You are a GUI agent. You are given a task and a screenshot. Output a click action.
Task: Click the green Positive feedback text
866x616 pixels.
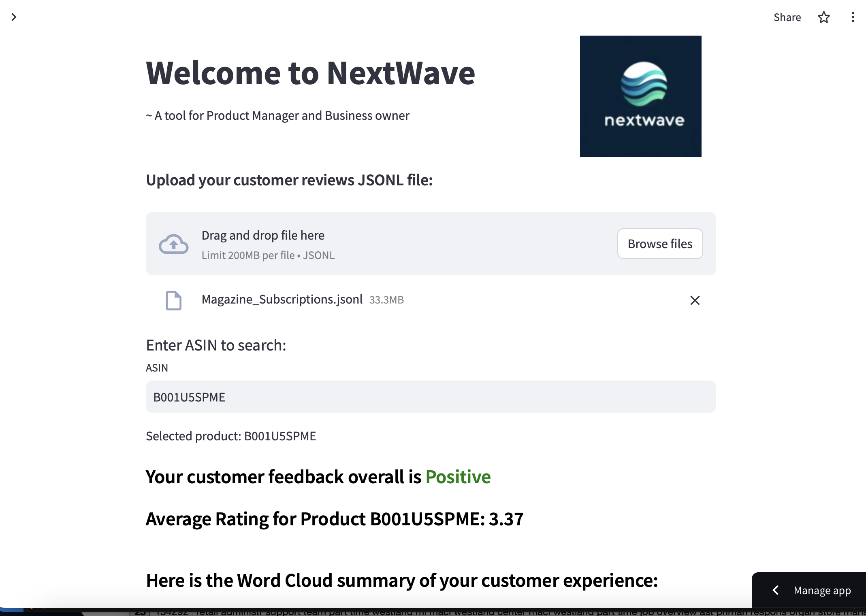click(x=458, y=477)
